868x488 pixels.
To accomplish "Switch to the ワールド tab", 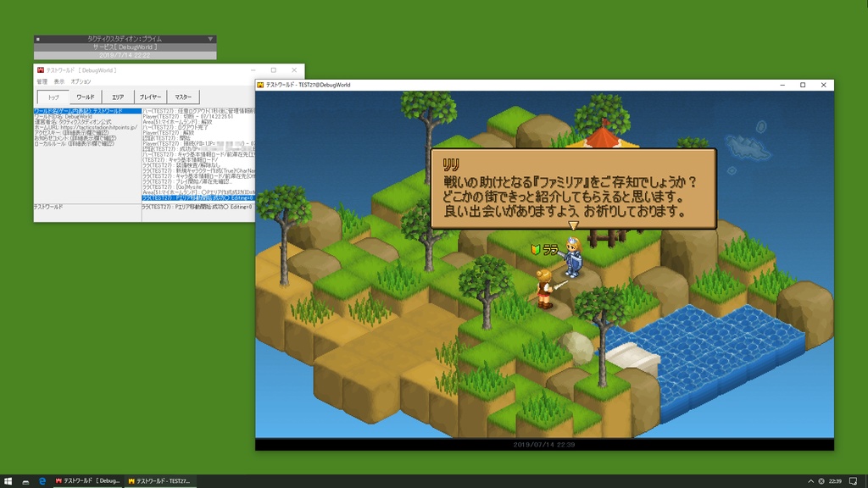I will [x=86, y=97].
